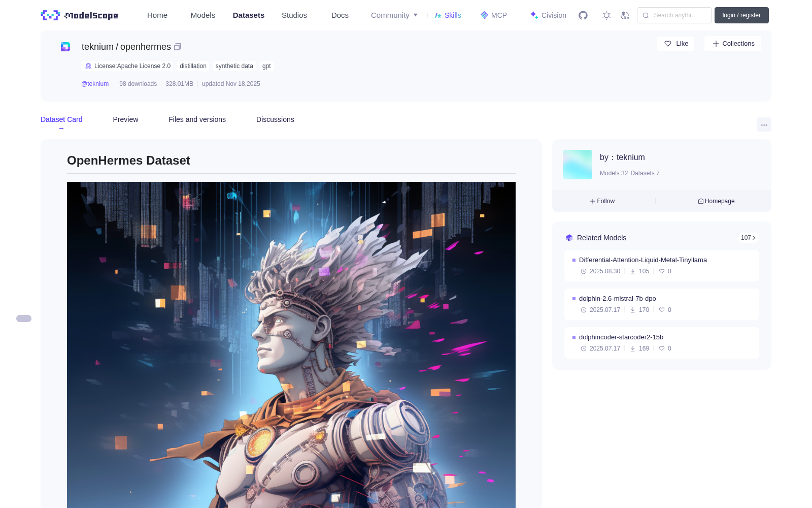Switch language with the translate icon
This screenshot has height=508, width=812.
(x=625, y=15)
